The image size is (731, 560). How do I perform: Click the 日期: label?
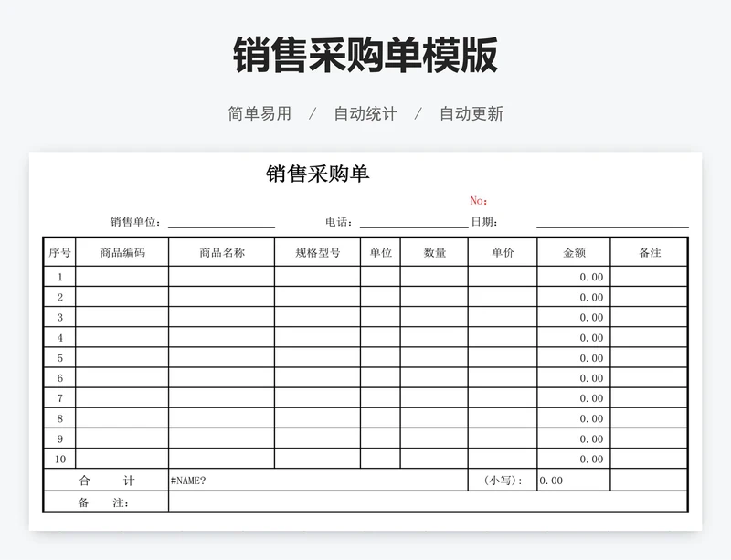[x=484, y=221]
